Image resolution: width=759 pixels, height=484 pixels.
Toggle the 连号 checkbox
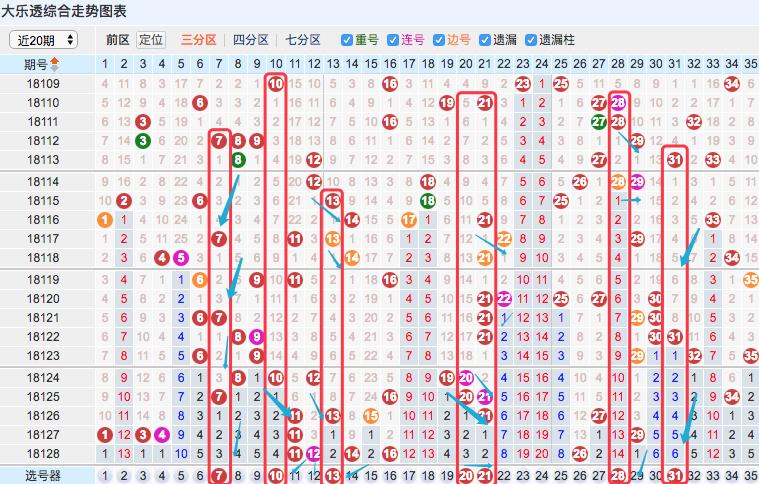tap(393, 40)
